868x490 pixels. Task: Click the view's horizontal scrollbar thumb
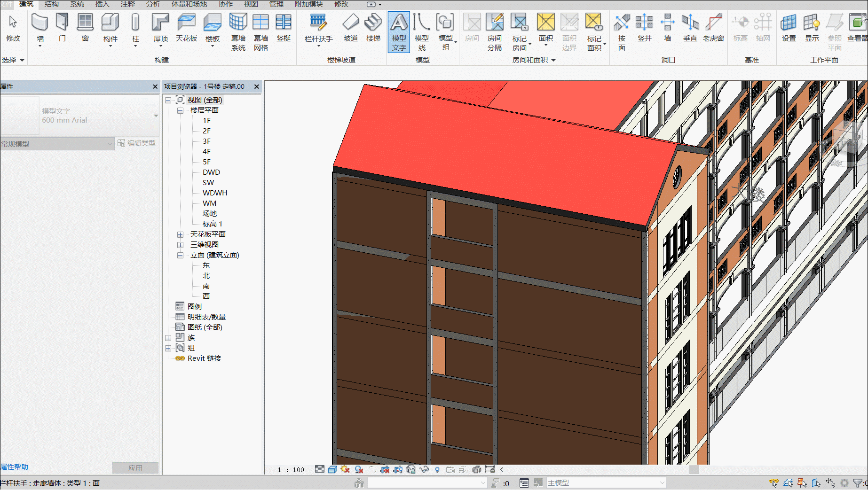[694, 469]
